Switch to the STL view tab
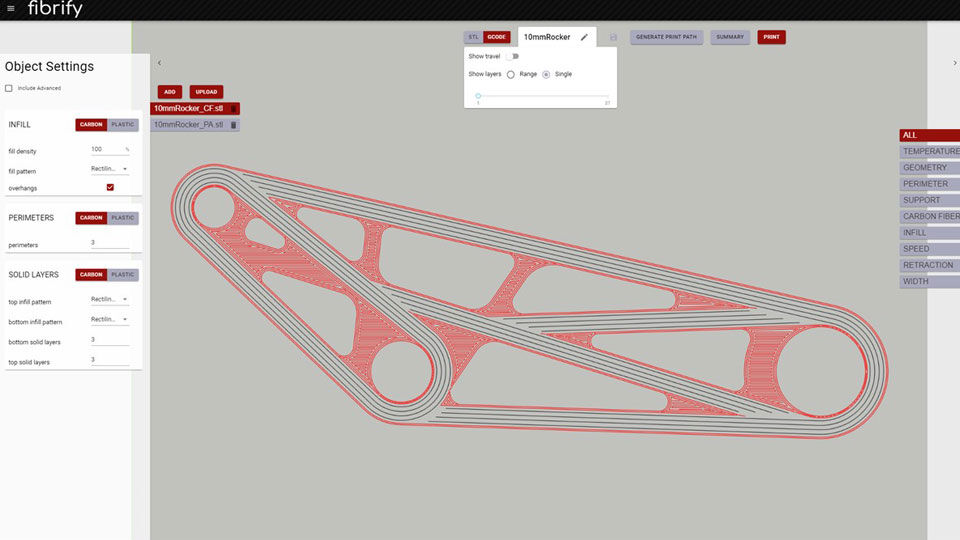The width and height of the screenshot is (960, 540). click(x=472, y=37)
